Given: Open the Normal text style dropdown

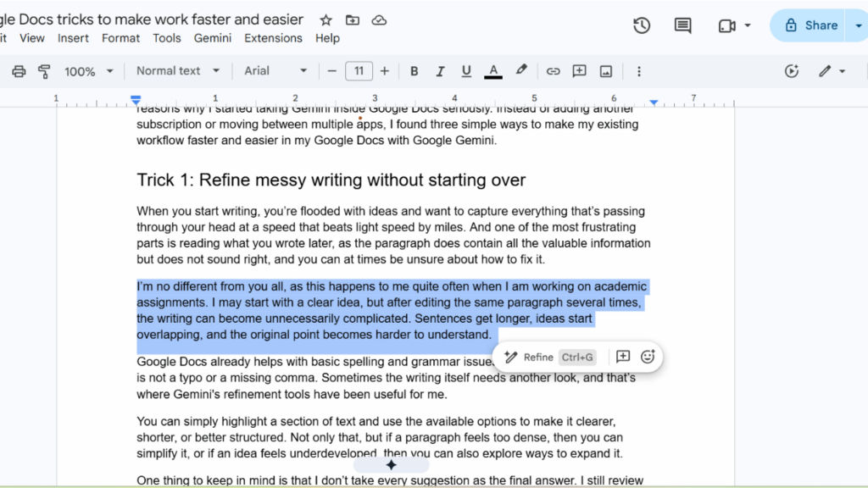Looking at the screenshot, I should (178, 71).
